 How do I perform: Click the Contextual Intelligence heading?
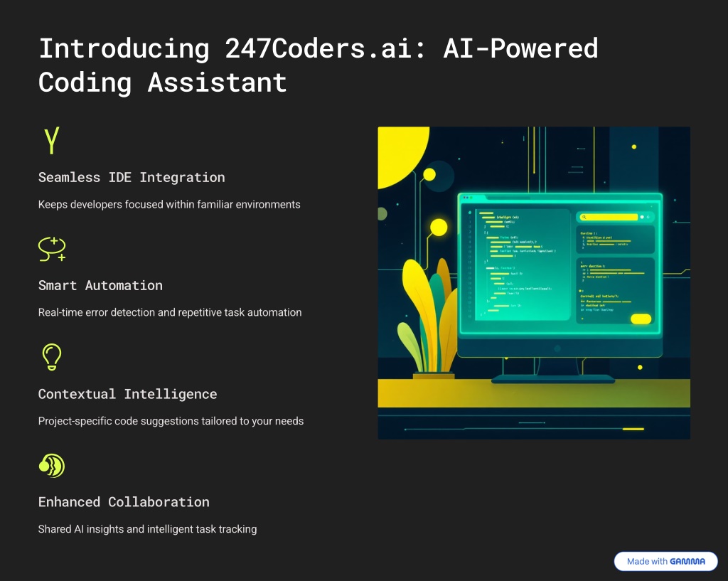(x=127, y=394)
